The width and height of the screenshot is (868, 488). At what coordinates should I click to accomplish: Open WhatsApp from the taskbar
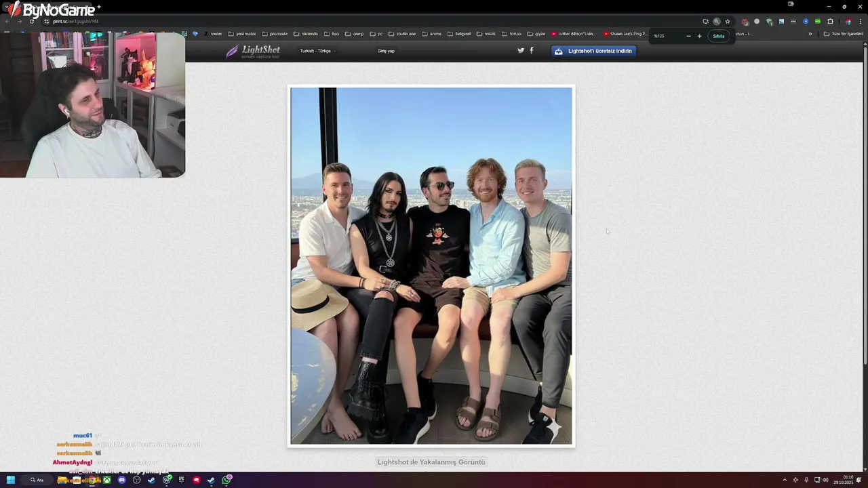(226, 480)
